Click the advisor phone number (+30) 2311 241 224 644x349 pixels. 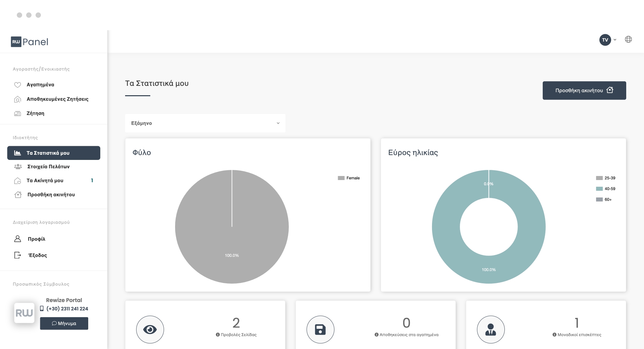click(67, 309)
